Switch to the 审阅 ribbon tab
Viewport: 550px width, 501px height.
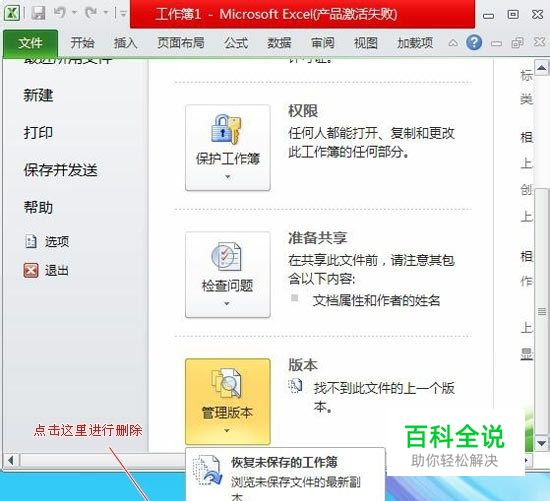click(323, 43)
